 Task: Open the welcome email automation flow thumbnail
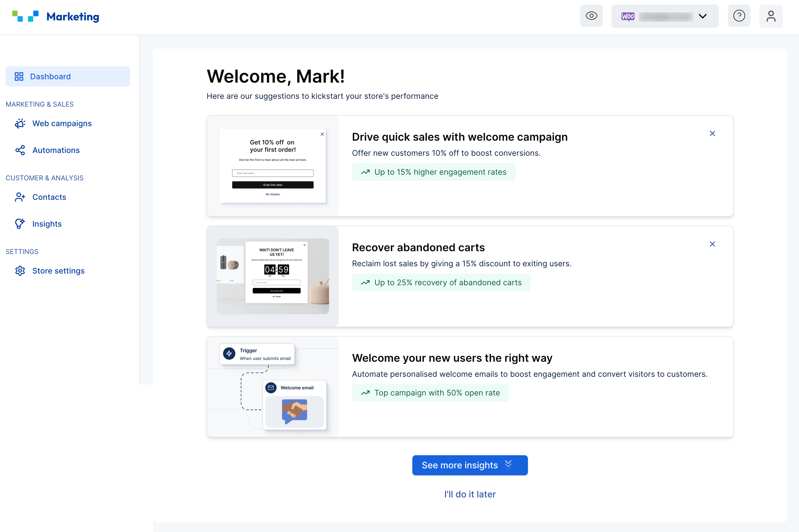[x=273, y=387]
